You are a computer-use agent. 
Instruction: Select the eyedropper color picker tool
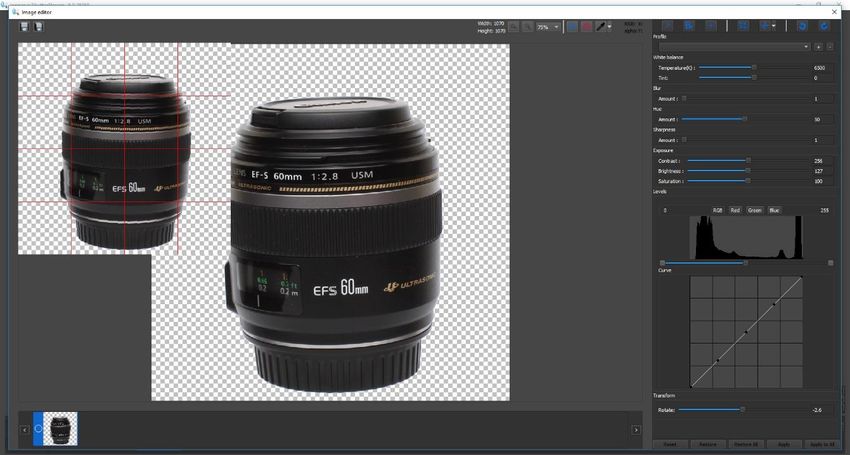click(x=600, y=27)
